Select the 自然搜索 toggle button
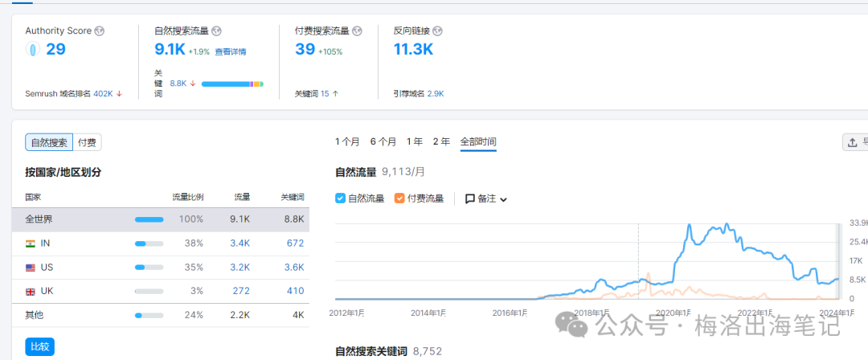The height and width of the screenshot is (360, 868). pos(49,143)
